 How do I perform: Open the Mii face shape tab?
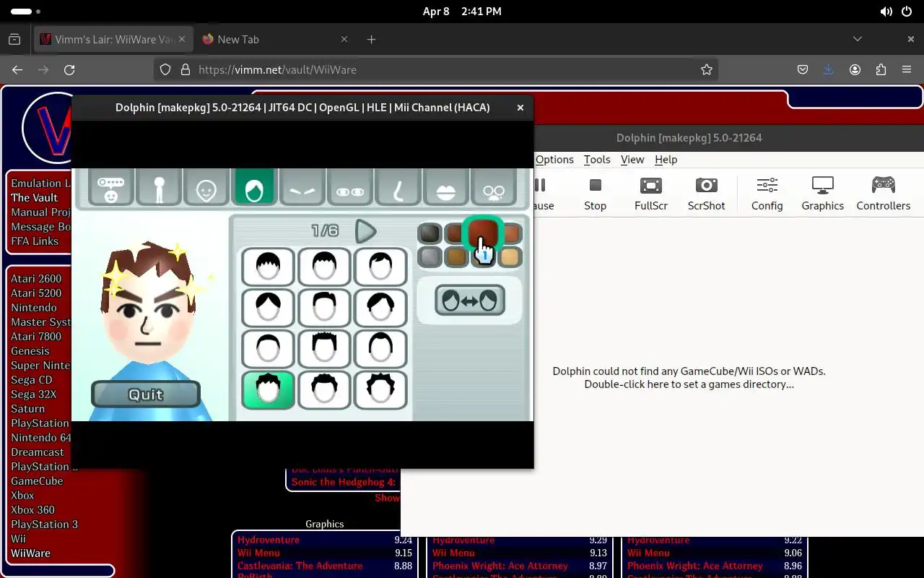click(206, 189)
